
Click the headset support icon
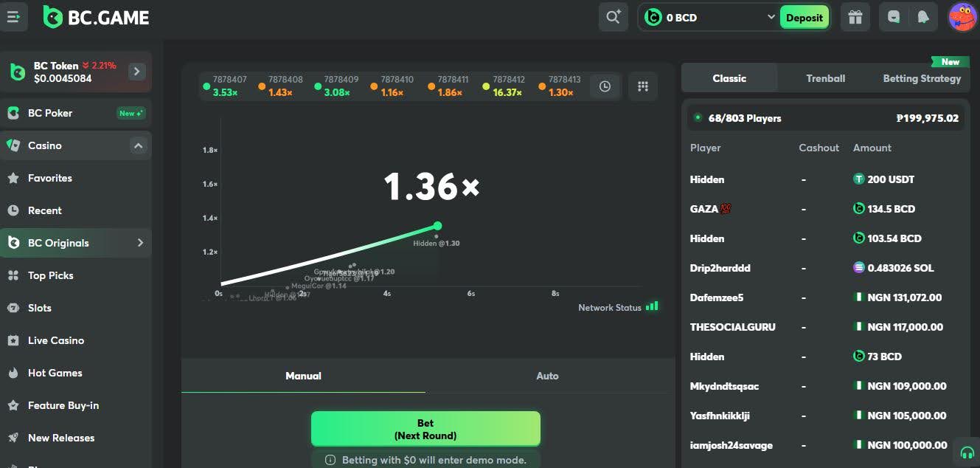tap(967, 452)
